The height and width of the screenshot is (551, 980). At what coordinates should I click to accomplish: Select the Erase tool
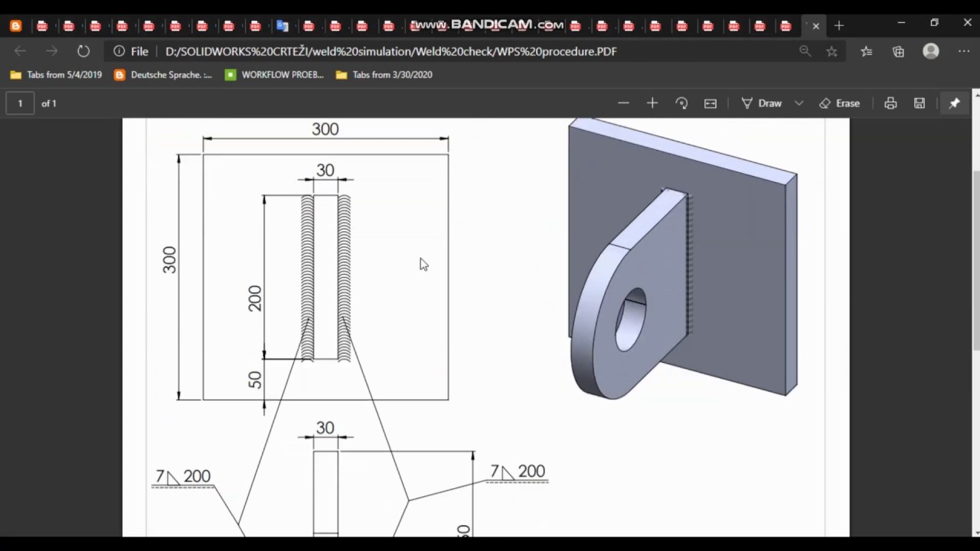point(839,103)
